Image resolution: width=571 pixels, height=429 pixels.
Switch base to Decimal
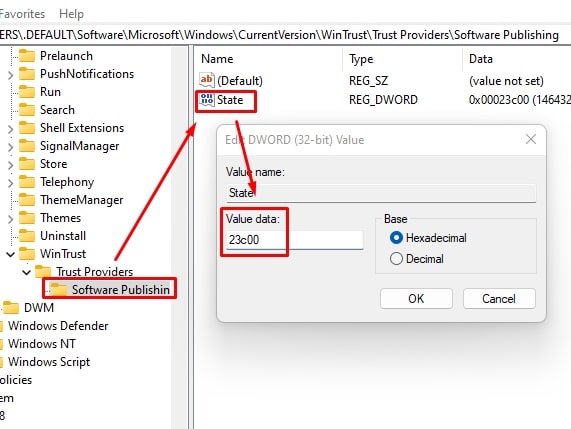click(x=396, y=259)
